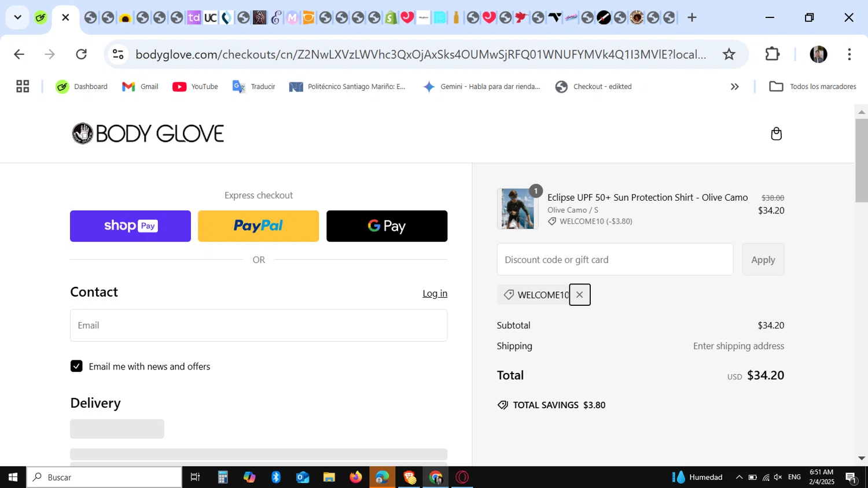Click the Body Glove logo
Screen dimensions: 868x488
coord(148,134)
